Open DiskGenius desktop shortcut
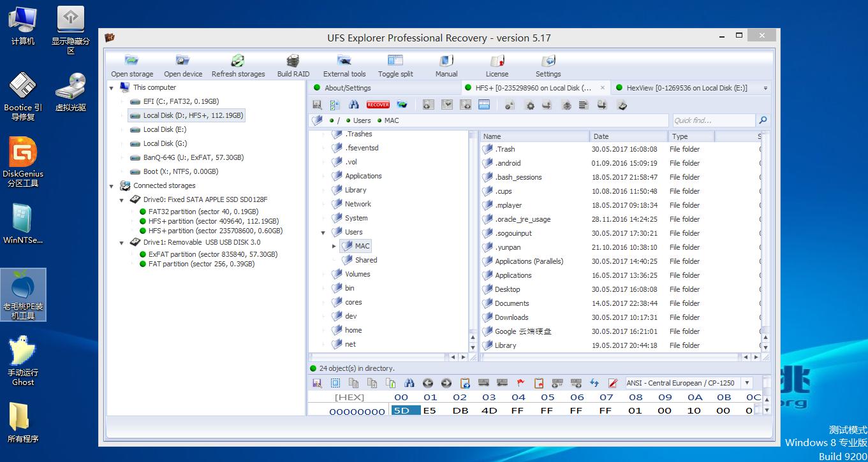The height and width of the screenshot is (462, 868). (x=23, y=163)
